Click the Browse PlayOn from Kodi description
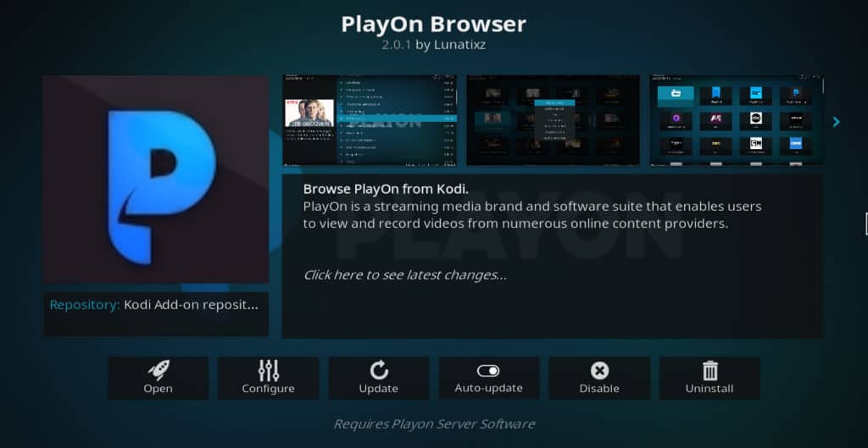Image resolution: width=868 pixels, height=448 pixels. click(386, 188)
